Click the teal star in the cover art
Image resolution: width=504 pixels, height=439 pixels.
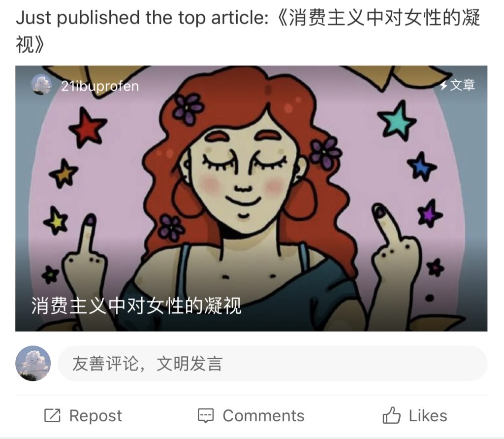pos(397,121)
